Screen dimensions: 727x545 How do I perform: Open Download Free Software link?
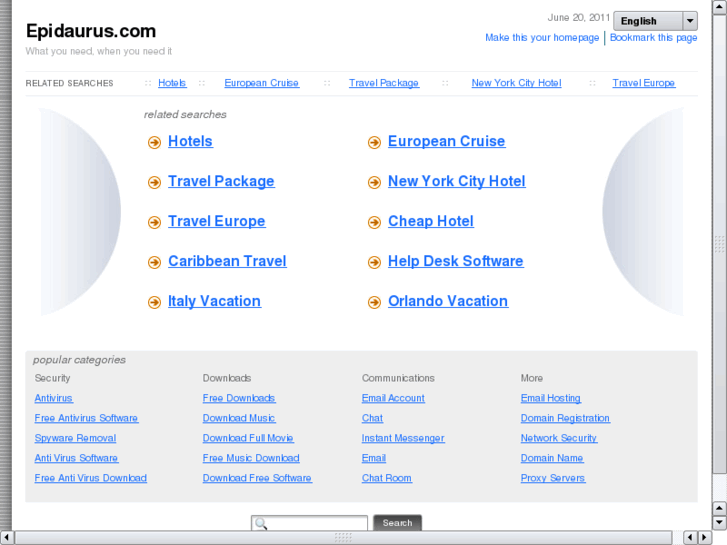[257, 478]
